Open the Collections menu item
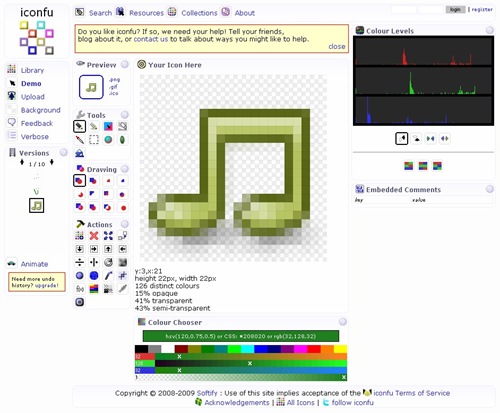The height and width of the screenshot is (413, 500). click(x=199, y=13)
